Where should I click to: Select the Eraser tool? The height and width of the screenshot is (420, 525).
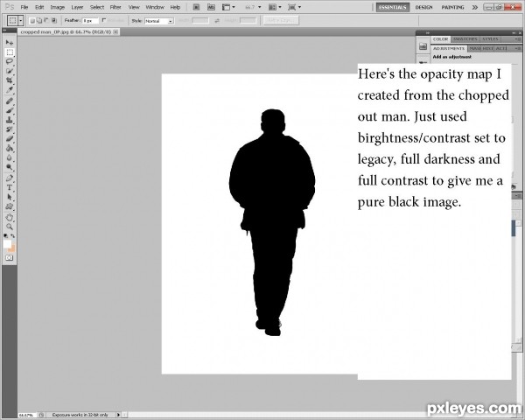[10, 138]
